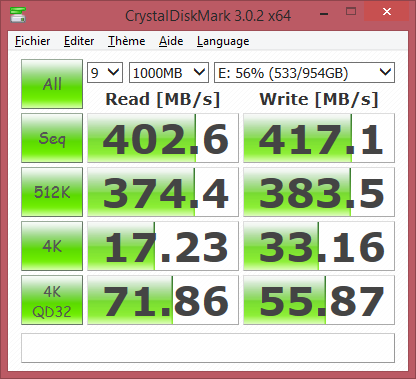This screenshot has width=416, height=379.
Task: Open the Aide menu
Action: click(x=171, y=41)
